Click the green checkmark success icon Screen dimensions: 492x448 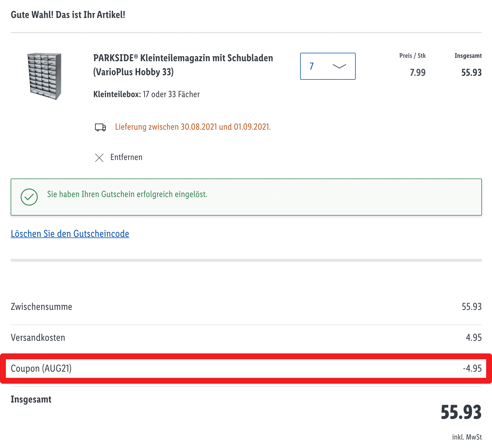(29, 197)
